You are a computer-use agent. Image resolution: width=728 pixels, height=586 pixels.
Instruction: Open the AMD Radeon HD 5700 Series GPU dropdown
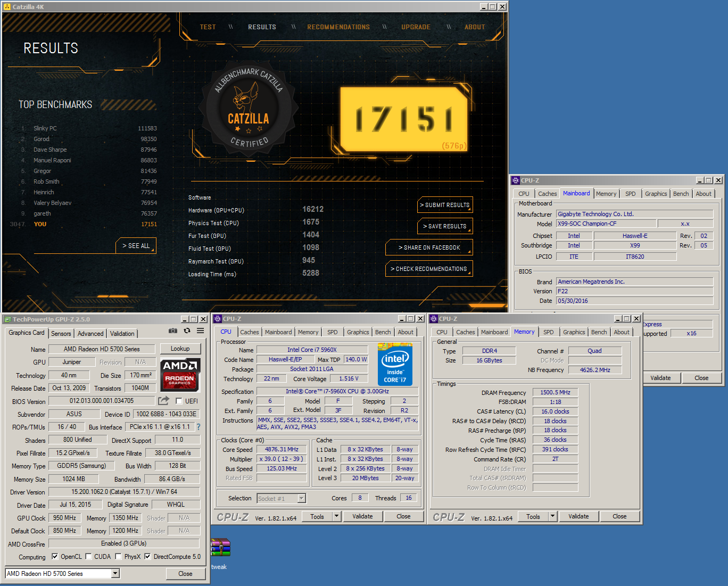point(115,573)
